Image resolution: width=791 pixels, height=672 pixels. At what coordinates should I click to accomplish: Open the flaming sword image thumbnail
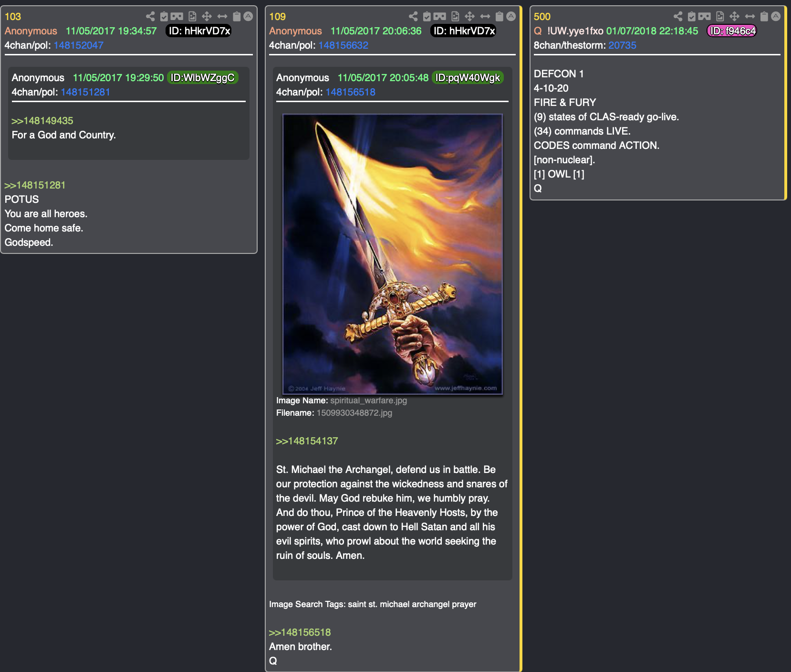pyautogui.click(x=392, y=254)
